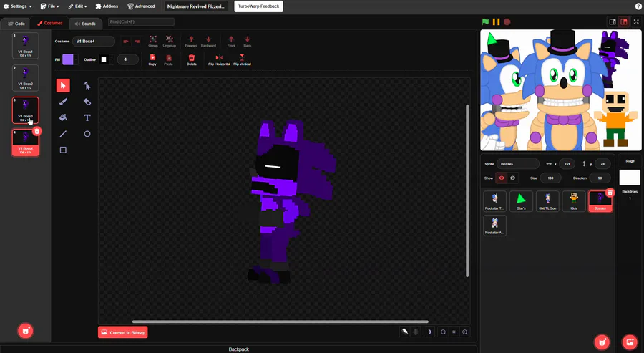
Task: Select the Brush tool
Action: [x=63, y=102]
